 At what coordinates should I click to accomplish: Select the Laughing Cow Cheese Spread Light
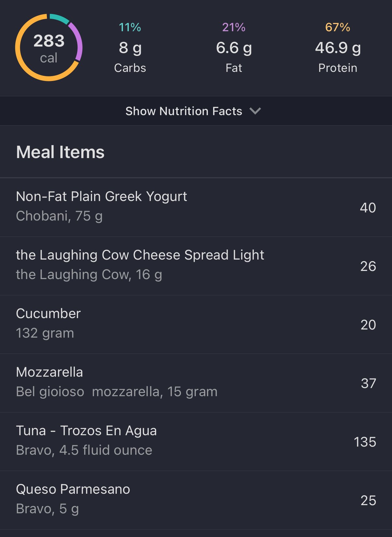[x=140, y=255]
